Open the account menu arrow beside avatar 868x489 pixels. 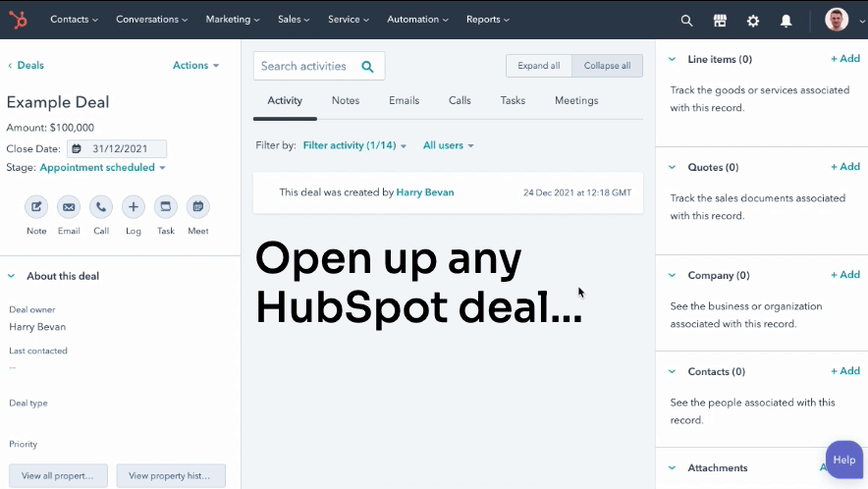point(861,21)
